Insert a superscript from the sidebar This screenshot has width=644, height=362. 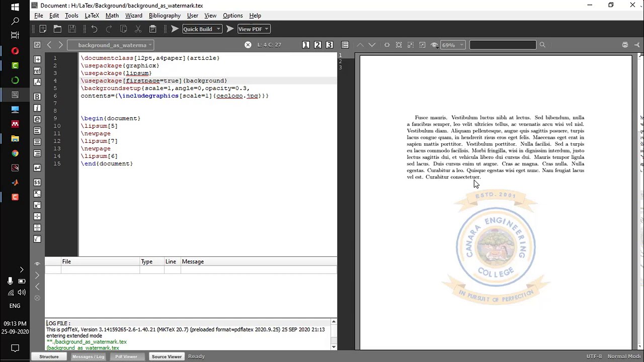click(37, 205)
